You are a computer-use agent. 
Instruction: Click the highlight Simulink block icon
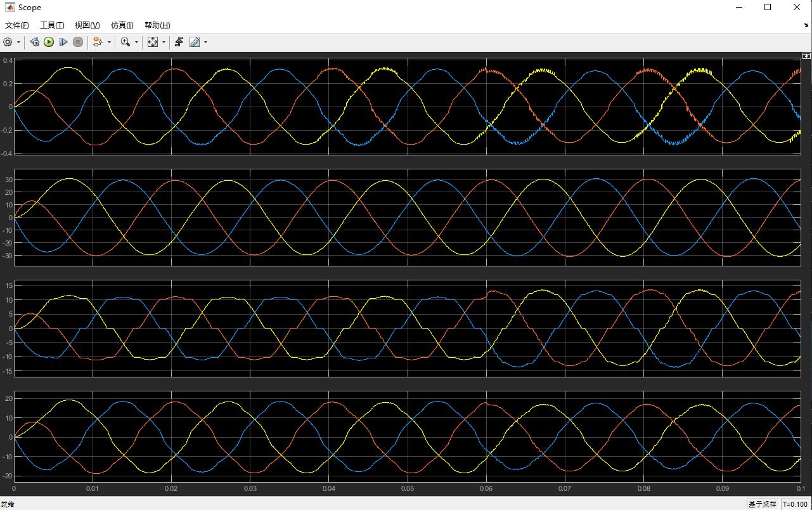(98, 42)
